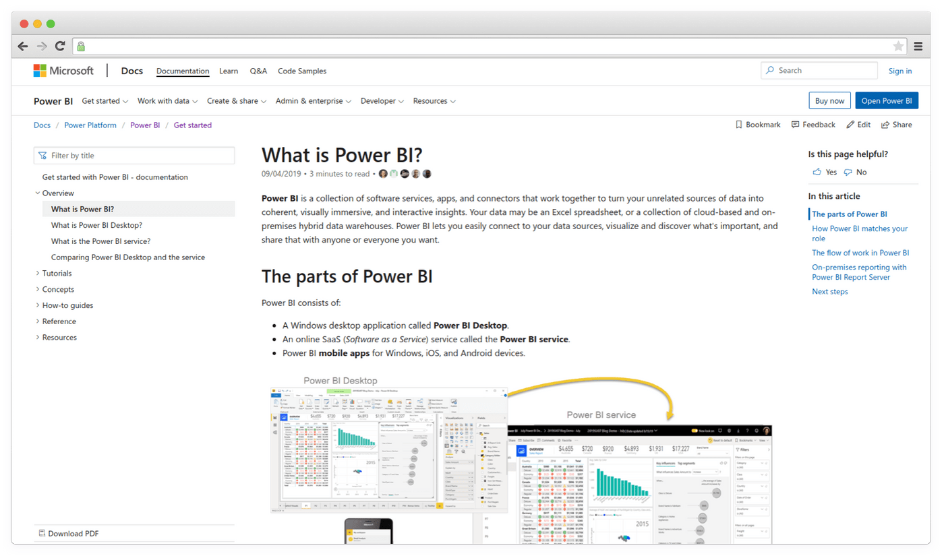The height and width of the screenshot is (560, 944).
Task: Click the Power BI service screenshot
Action: coord(639,484)
